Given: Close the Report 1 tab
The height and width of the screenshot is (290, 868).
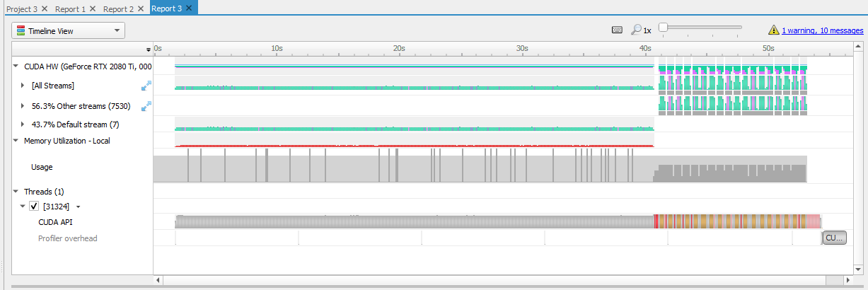Looking at the screenshot, I should tap(93, 9).
